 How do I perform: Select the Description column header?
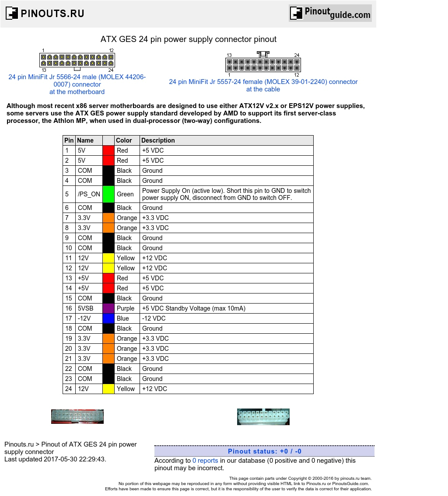point(158,140)
